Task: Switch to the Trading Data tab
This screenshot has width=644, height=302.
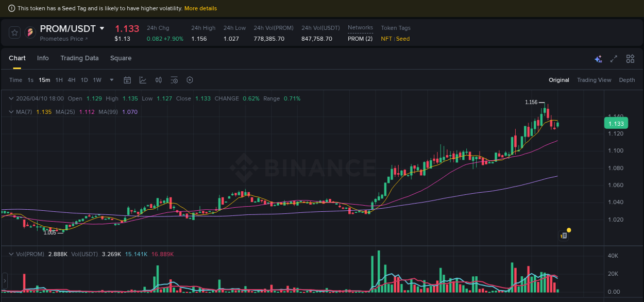Action: pos(79,58)
